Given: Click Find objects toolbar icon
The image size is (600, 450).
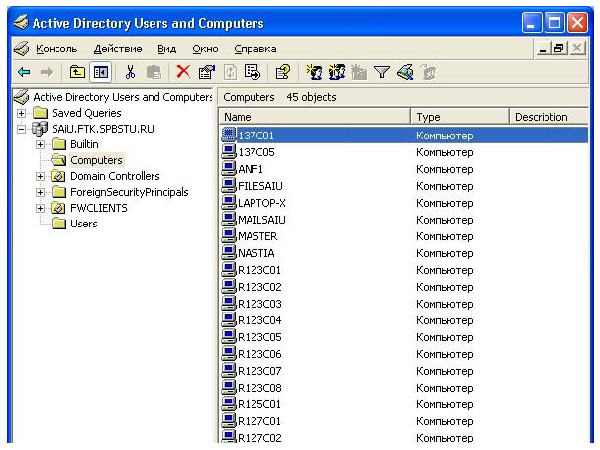Looking at the screenshot, I should tap(405, 72).
